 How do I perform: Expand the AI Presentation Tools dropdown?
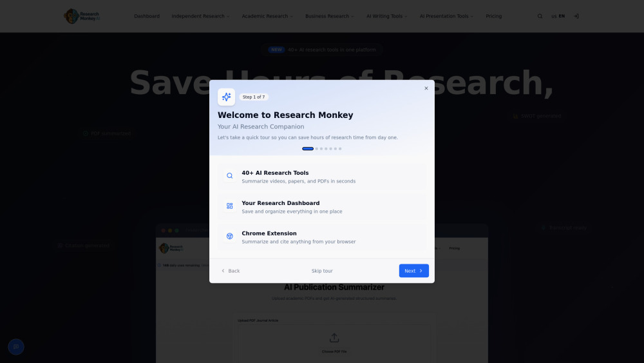tap(446, 16)
